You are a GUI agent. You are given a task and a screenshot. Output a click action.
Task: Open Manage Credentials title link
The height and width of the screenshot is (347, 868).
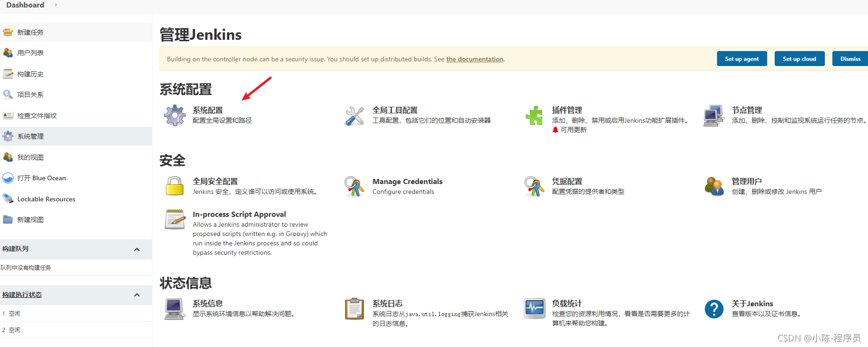click(408, 181)
